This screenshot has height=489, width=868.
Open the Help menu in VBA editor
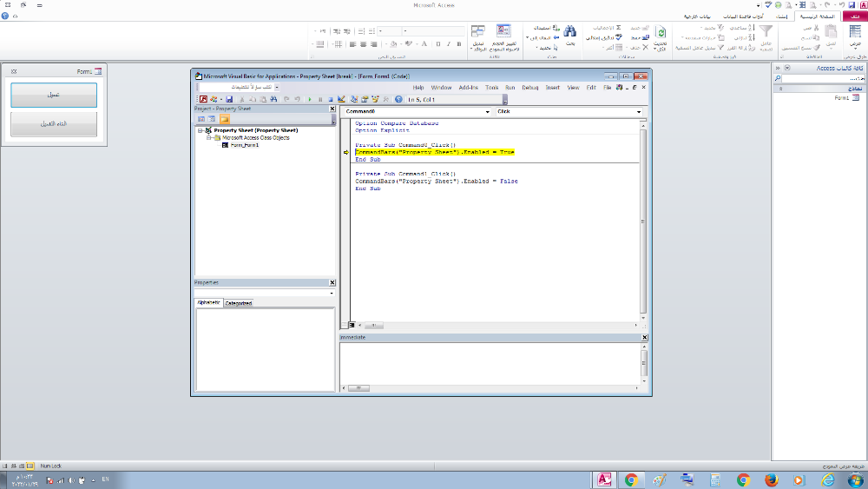(418, 88)
